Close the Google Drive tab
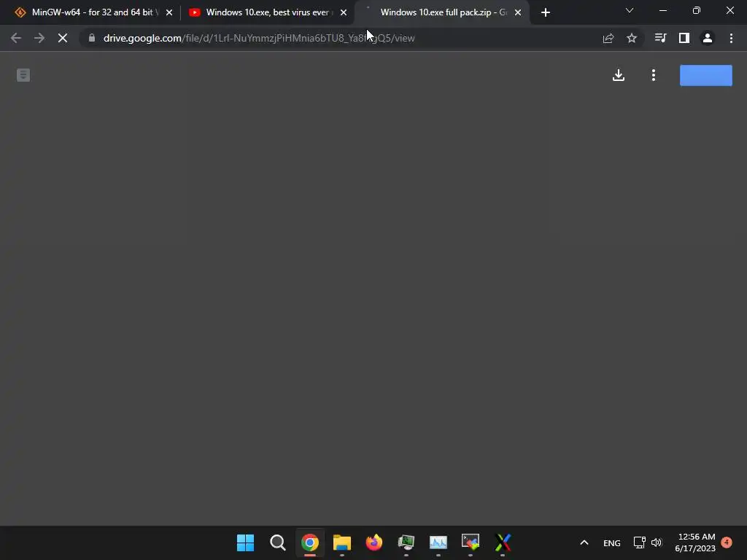747x560 pixels. [x=518, y=12]
